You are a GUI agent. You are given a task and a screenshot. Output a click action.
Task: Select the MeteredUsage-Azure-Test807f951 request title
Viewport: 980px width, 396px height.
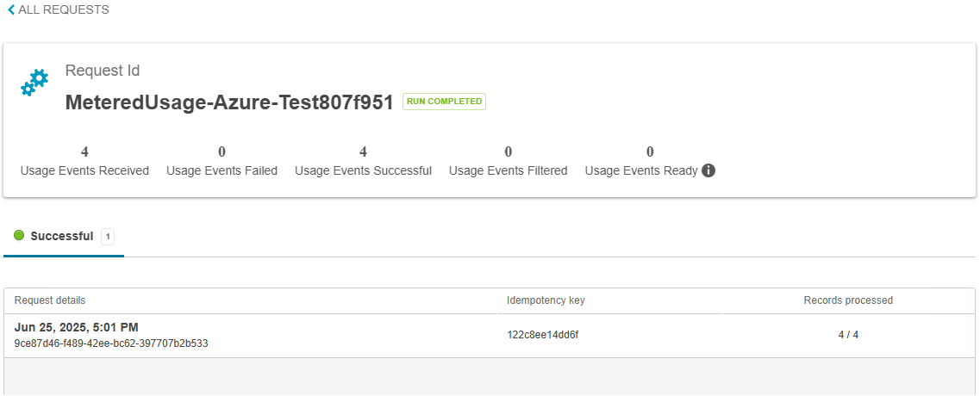tap(229, 102)
